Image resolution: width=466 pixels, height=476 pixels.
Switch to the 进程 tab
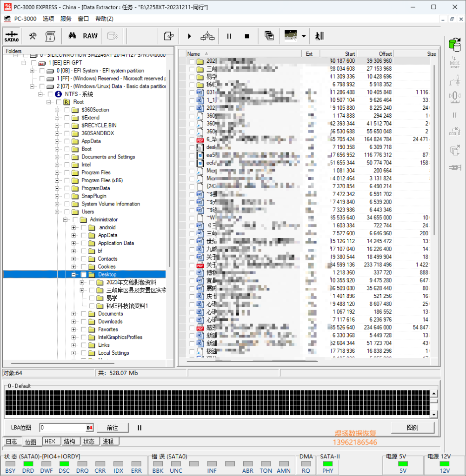coord(108,442)
